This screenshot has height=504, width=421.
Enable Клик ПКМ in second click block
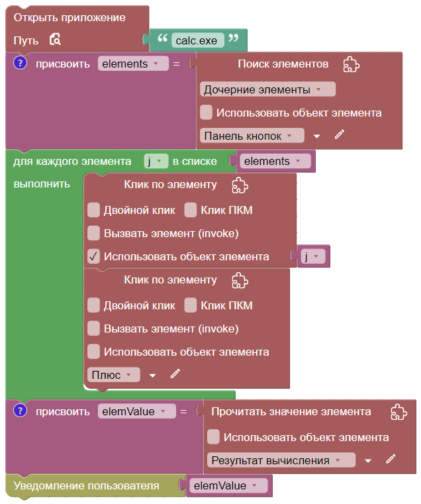tap(191, 305)
